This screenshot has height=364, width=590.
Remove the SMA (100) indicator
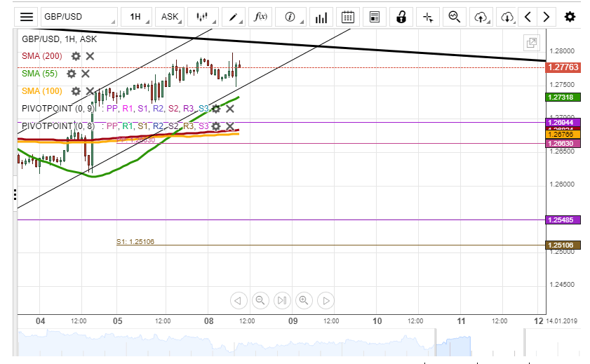[90, 91]
